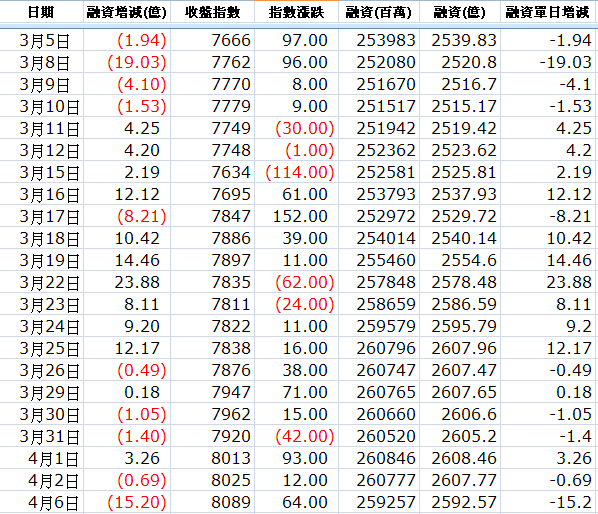Click the daily change -8.21
The height and width of the screenshot is (514, 598).
547,216
